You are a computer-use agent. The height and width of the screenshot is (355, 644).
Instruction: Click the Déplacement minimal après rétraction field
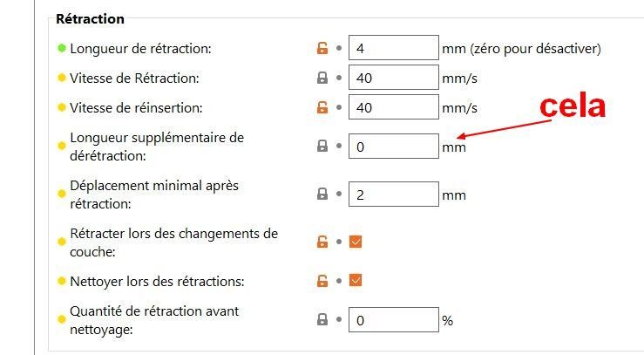[393, 195]
